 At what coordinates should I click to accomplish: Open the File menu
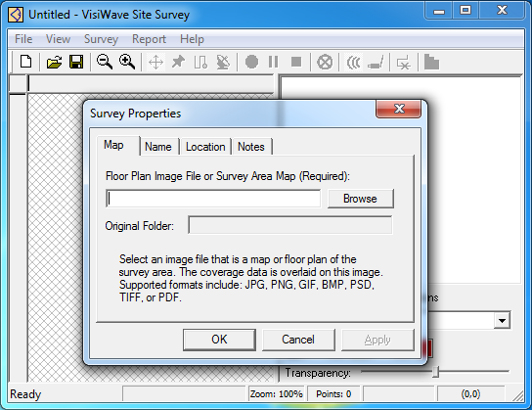coord(23,39)
